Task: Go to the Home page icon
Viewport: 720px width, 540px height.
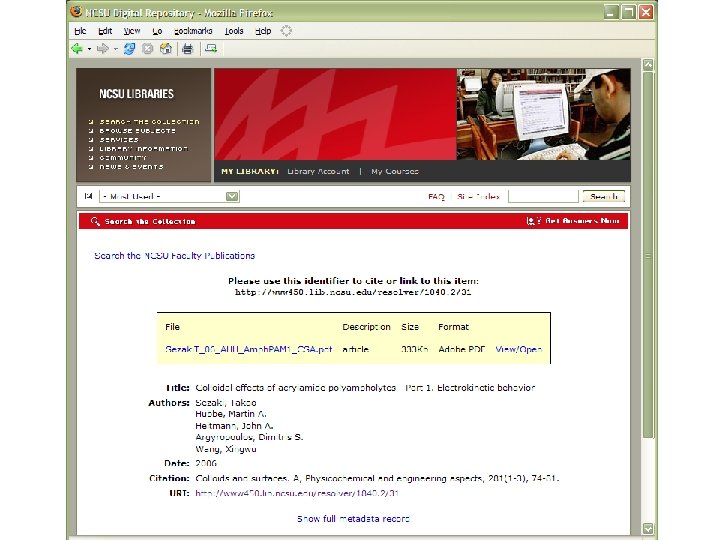Action: 166,48
